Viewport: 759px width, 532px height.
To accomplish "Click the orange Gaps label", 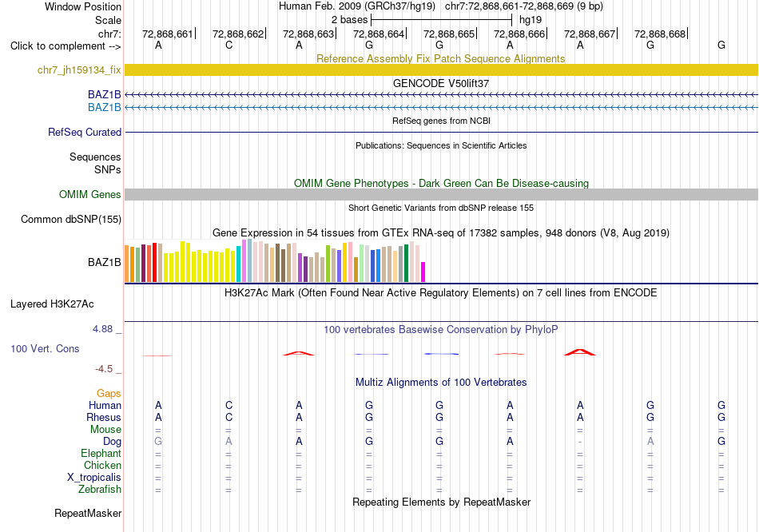I will click(x=109, y=394).
